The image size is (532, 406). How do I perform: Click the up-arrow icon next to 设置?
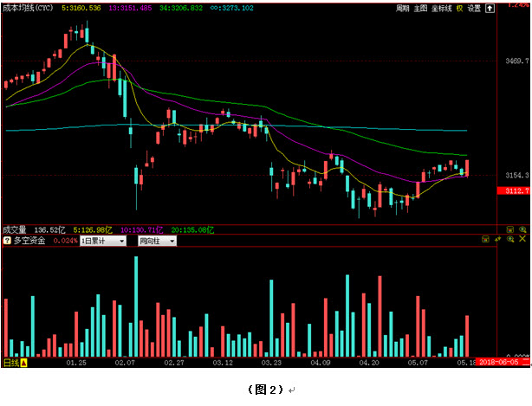pos(488,8)
